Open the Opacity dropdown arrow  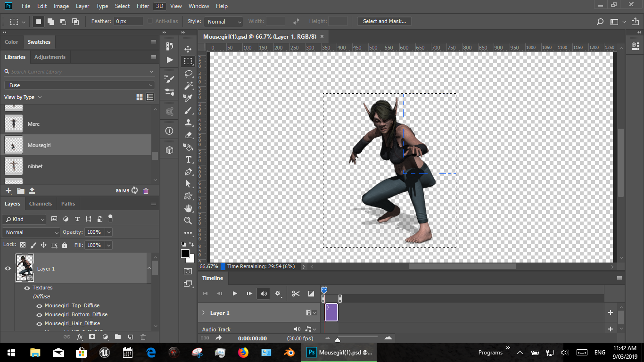(x=109, y=232)
